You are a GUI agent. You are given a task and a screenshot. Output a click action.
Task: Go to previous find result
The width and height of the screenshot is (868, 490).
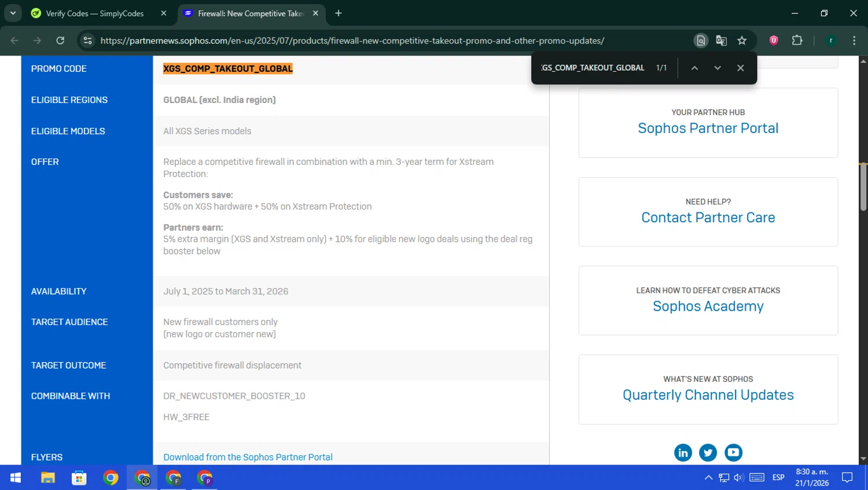(694, 68)
